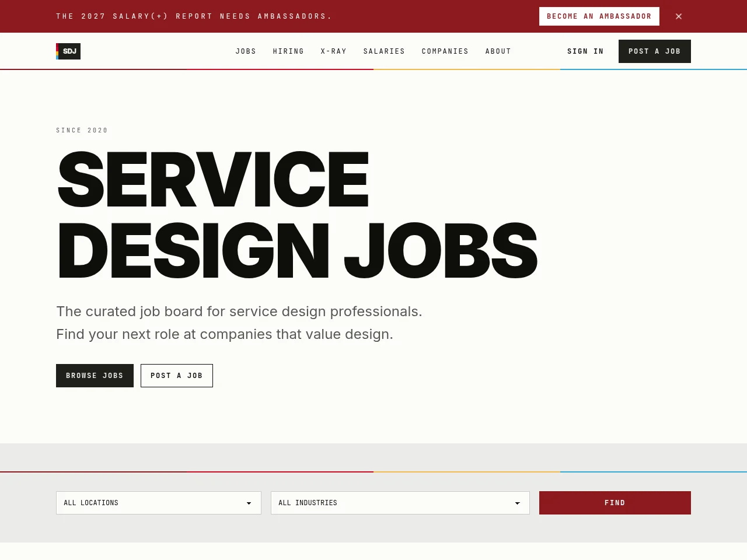Go to the X-Ray nav item
The image size is (747, 560).
334,51
